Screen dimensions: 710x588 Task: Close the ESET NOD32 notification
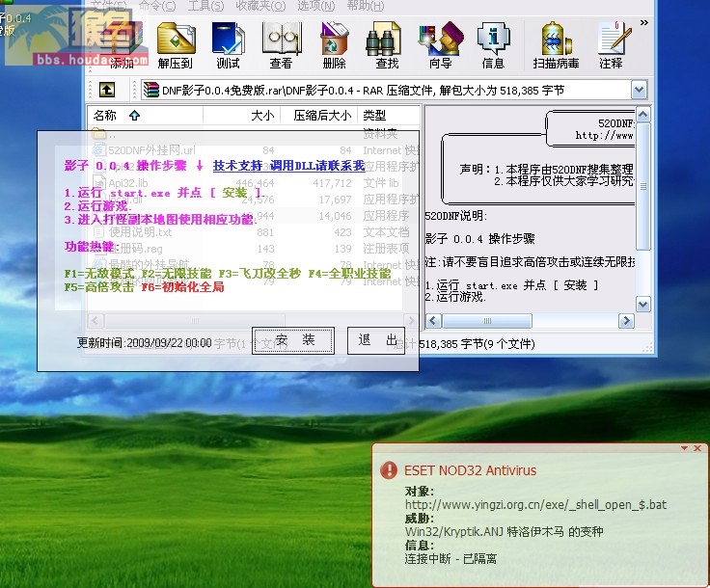coord(697,448)
